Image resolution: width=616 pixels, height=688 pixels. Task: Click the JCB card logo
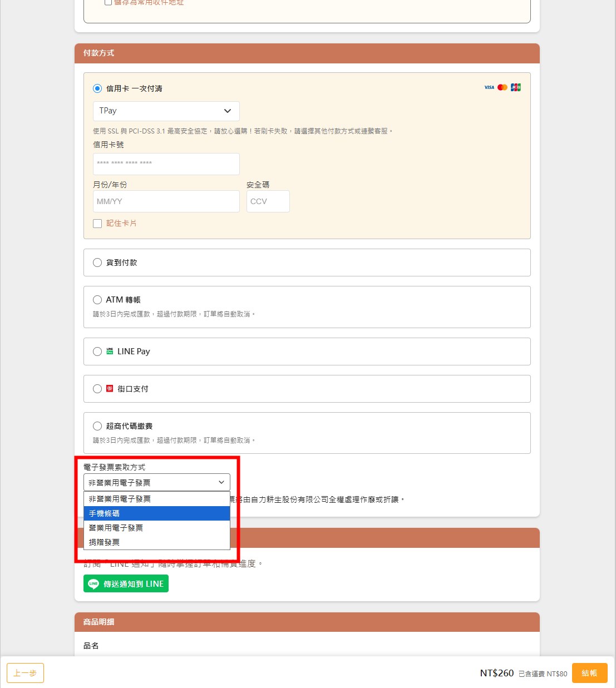point(516,87)
